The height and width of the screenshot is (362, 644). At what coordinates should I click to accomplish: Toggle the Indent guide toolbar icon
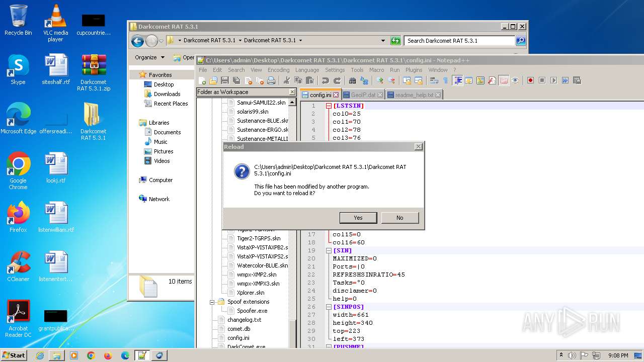[458, 80]
